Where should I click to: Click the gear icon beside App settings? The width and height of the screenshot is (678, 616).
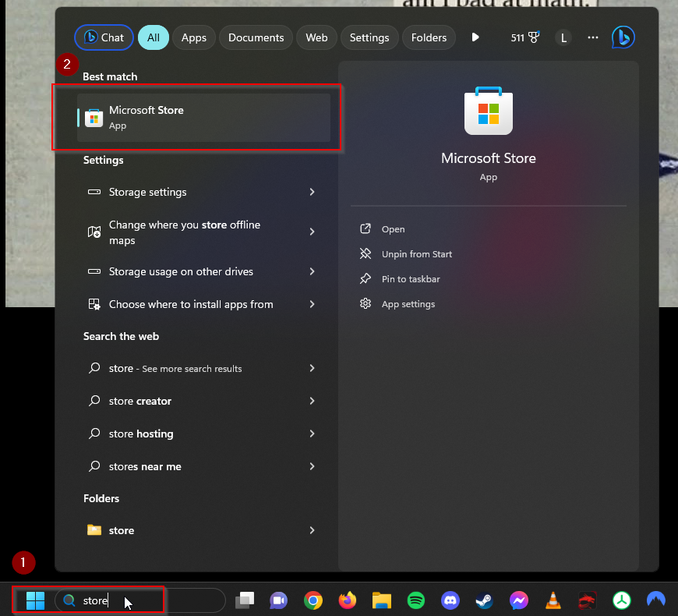point(365,303)
